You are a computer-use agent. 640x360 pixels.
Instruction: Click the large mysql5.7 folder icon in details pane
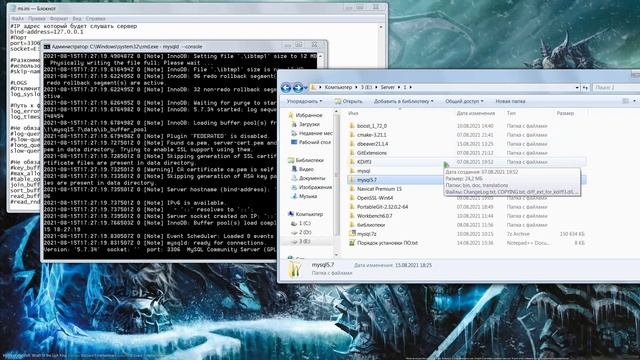click(x=295, y=269)
